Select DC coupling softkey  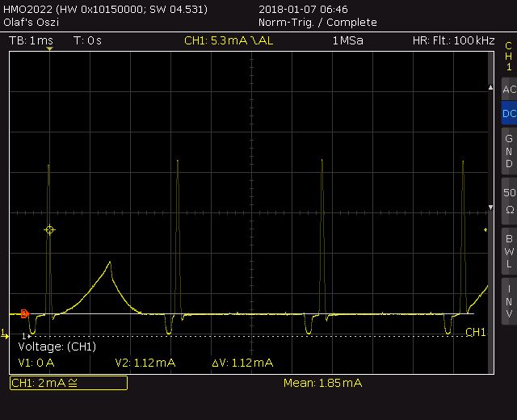pyautogui.click(x=509, y=113)
